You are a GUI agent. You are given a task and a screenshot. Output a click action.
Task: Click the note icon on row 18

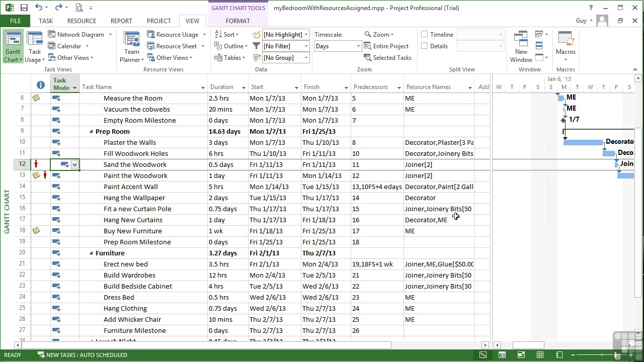click(36, 230)
